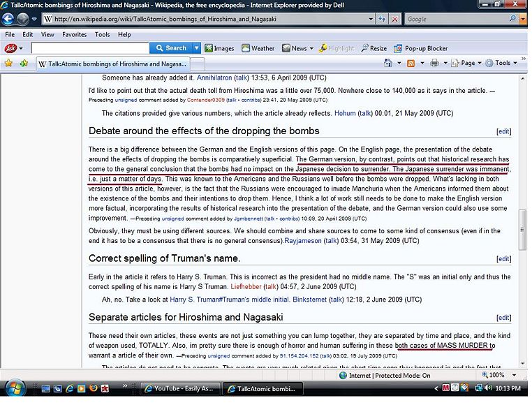Open the Rayjameson user link

click(x=302, y=241)
